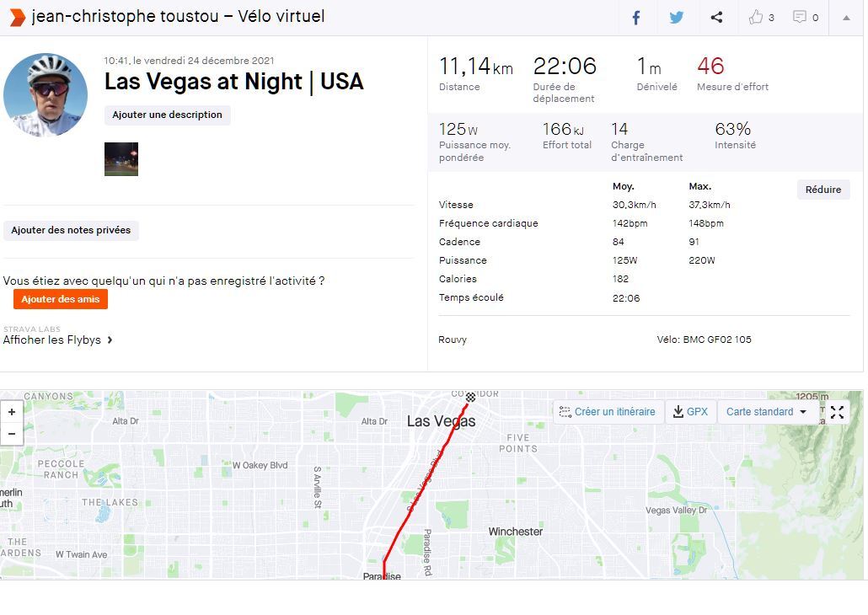This screenshot has width=868, height=615.
Task: Share activity on Facebook
Action: pyautogui.click(x=636, y=18)
